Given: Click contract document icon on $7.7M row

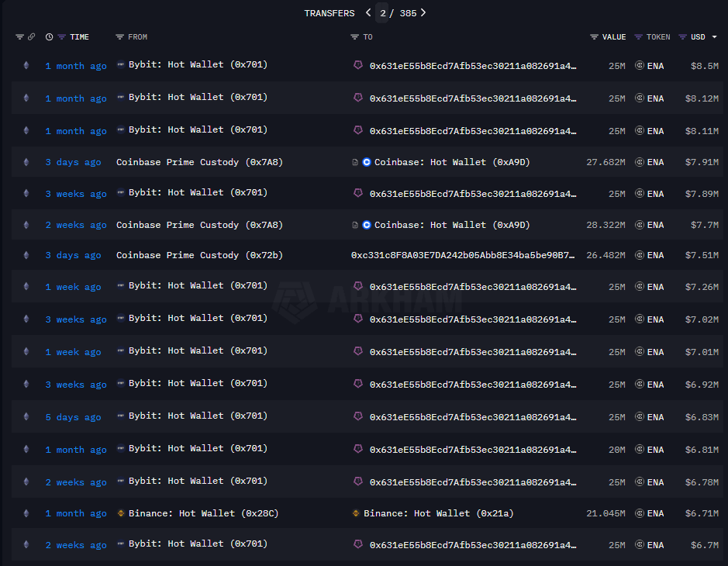Looking at the screenshot, I should [x=355, y=225].
